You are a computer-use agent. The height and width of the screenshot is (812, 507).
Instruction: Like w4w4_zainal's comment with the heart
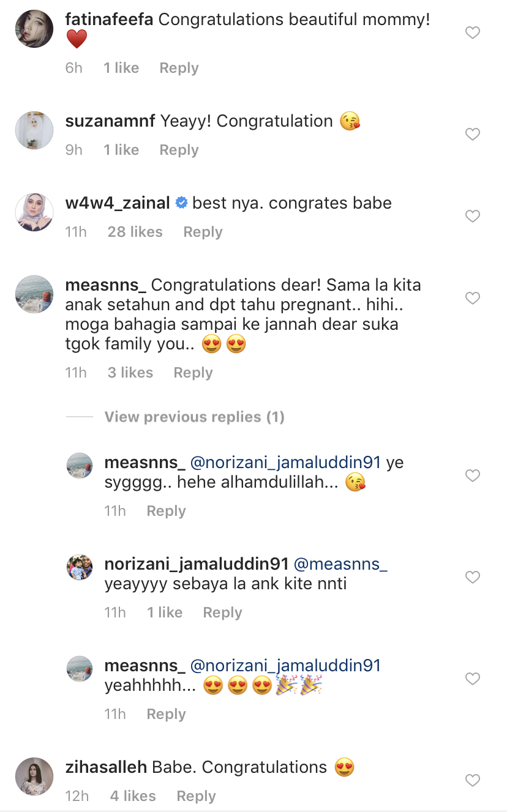click(x=472, y=216)
